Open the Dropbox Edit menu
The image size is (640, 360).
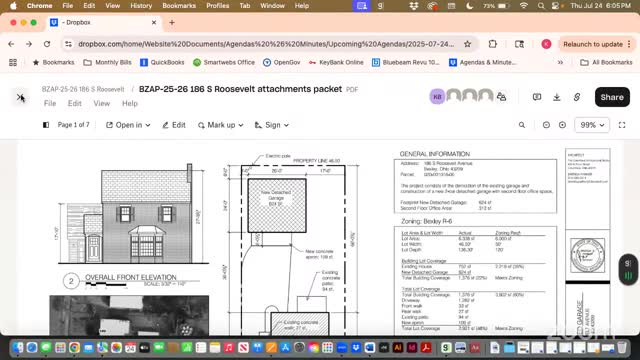74,103
